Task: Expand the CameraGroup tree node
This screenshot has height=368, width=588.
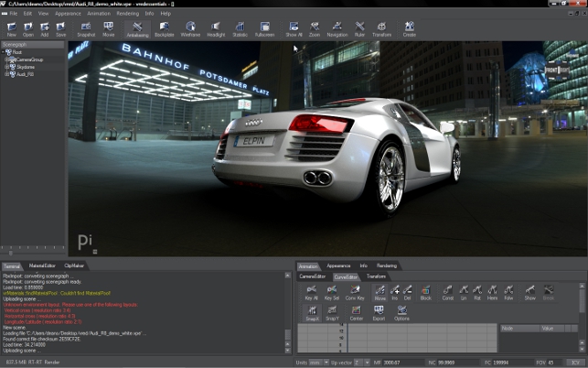Action: [7, 60]
